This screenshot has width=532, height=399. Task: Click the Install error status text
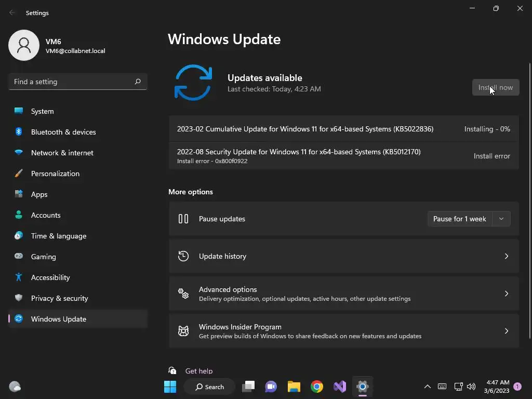click(491, 156)
